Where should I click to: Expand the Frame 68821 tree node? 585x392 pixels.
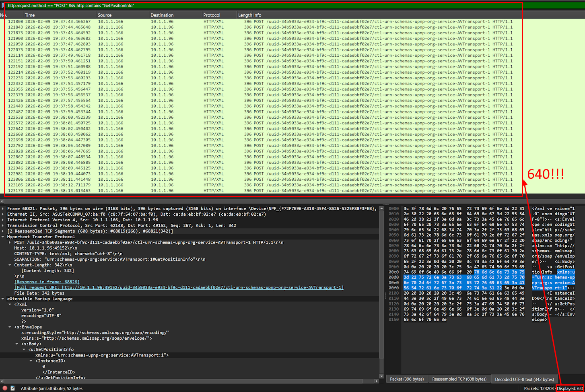[x=3, y=208]
